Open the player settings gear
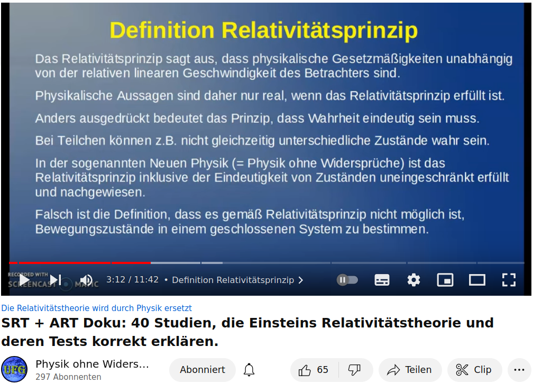The height and width of the screenshot is (392, 533). 413,280
